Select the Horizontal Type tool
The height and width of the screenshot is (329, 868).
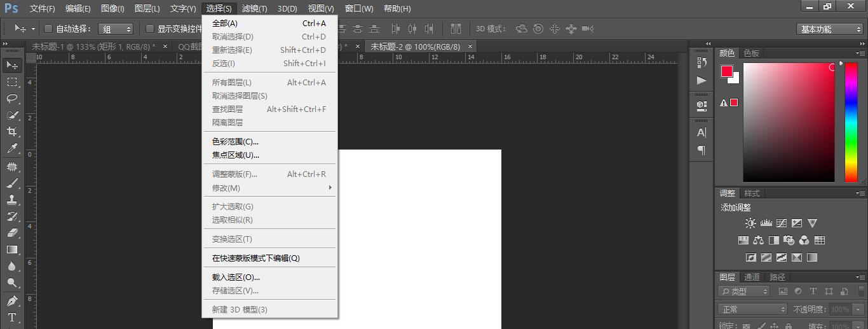(x=12, y=317)
